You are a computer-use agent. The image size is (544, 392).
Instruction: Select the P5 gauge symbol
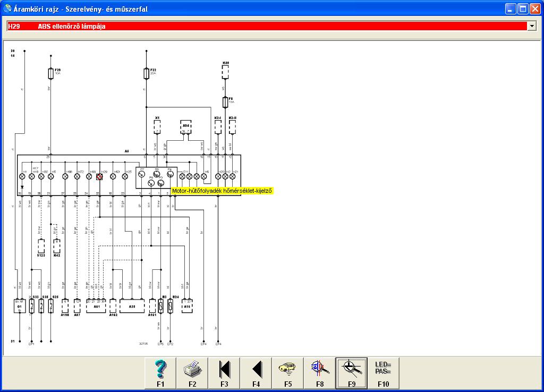pos(157,174)
